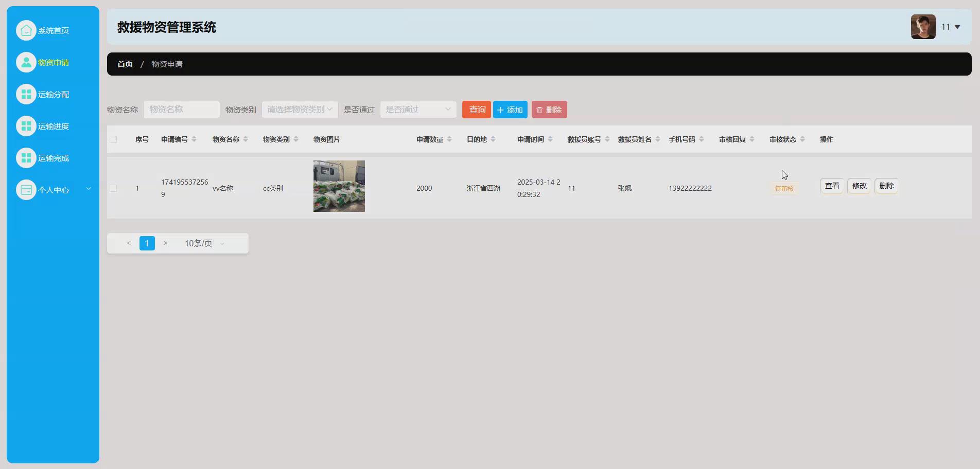Open 运输进度 in the sidebar

tap(53, 126)
